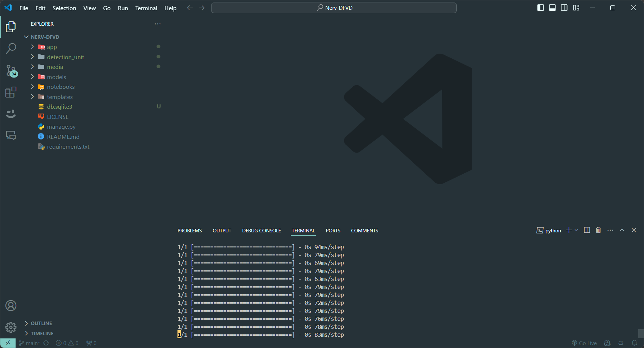Viewport: 644px width, 348px height.
Task: Open the chat bubbles view in the activity bar
Action: tap(11, 136)
